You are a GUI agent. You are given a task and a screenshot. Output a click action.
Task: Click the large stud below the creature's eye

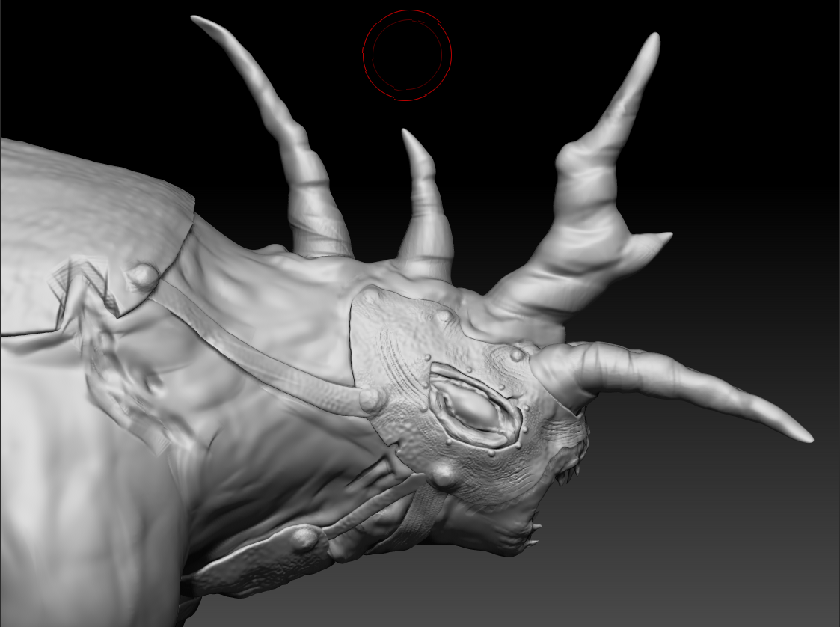444,477
